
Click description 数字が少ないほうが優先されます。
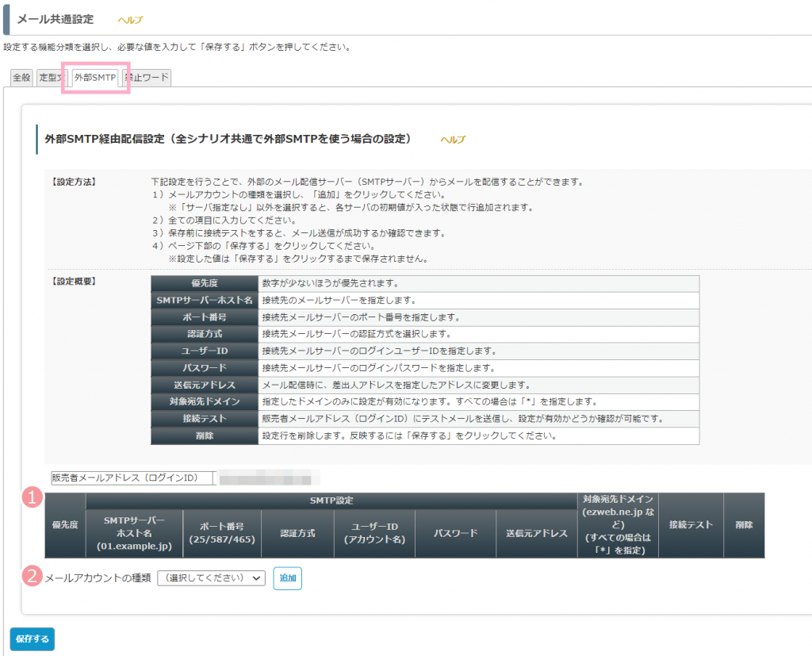pyautogui.click(x=331, y=283)
